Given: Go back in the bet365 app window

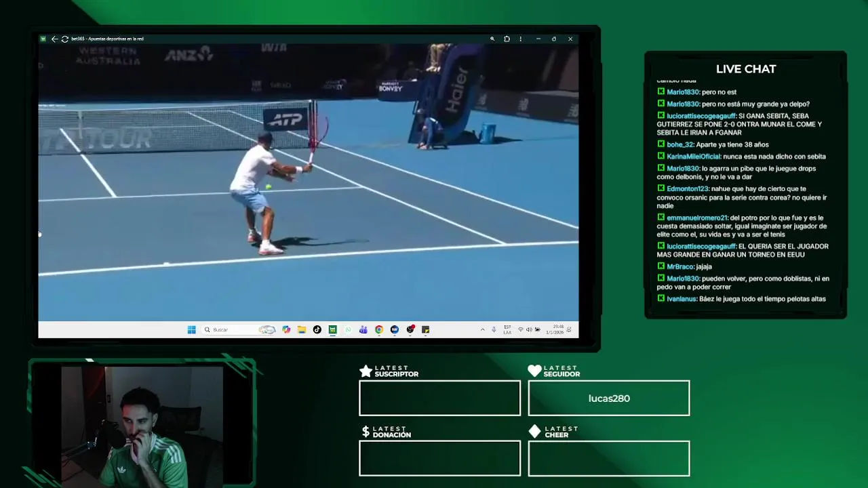Looking at the screenshot, I should [54, 39].
